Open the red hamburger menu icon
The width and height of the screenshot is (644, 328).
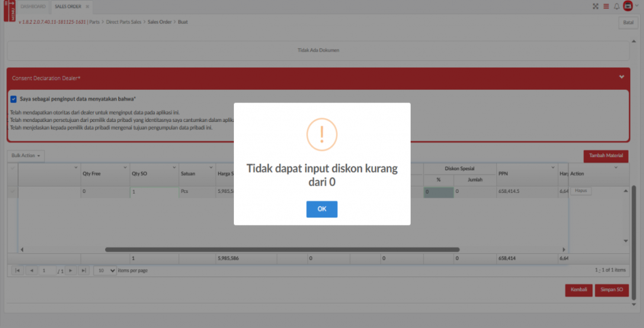[x=606, y=6]
